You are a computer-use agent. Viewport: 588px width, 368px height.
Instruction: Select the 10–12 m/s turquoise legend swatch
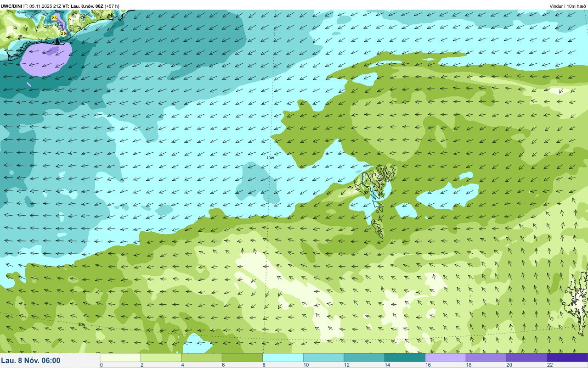point(323,357)
